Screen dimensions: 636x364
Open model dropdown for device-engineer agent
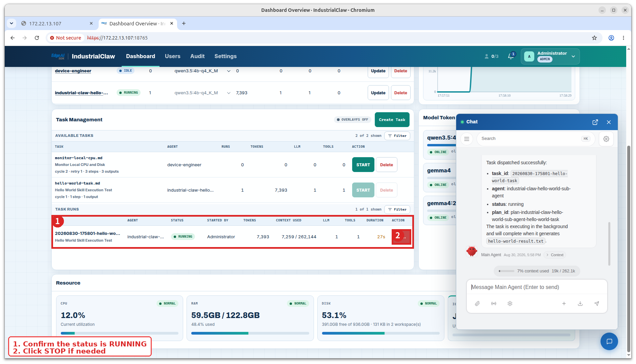tap(229, 71)
